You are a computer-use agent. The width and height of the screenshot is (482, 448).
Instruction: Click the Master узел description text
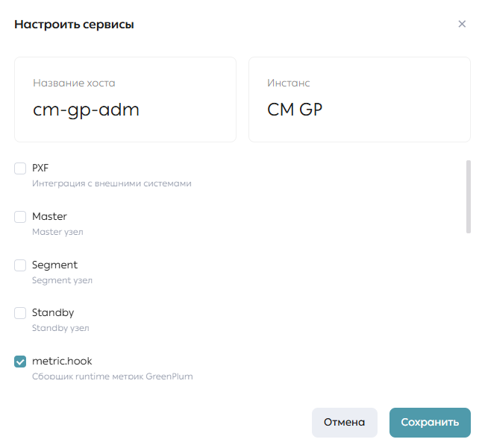57,232
